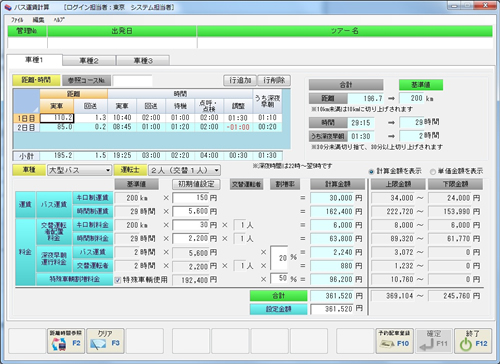Click the 基準値 200 km distance field

tap(412, 98)
